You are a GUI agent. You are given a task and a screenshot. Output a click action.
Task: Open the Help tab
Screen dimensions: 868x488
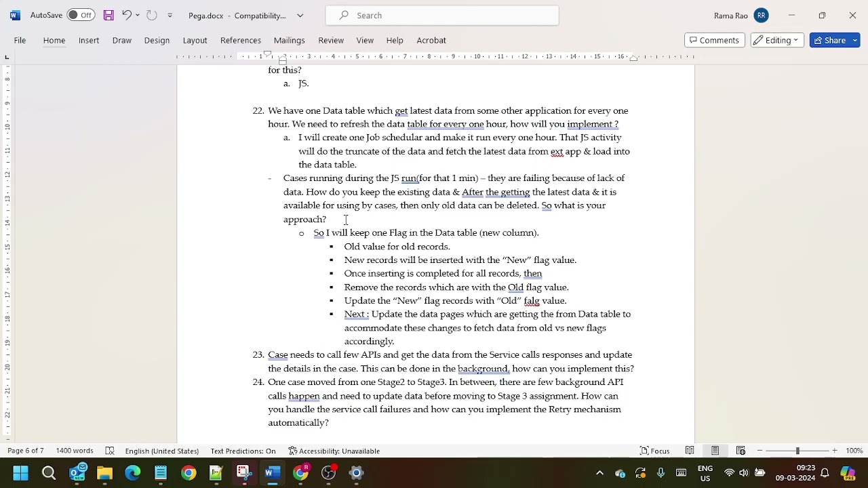[395, 40]
